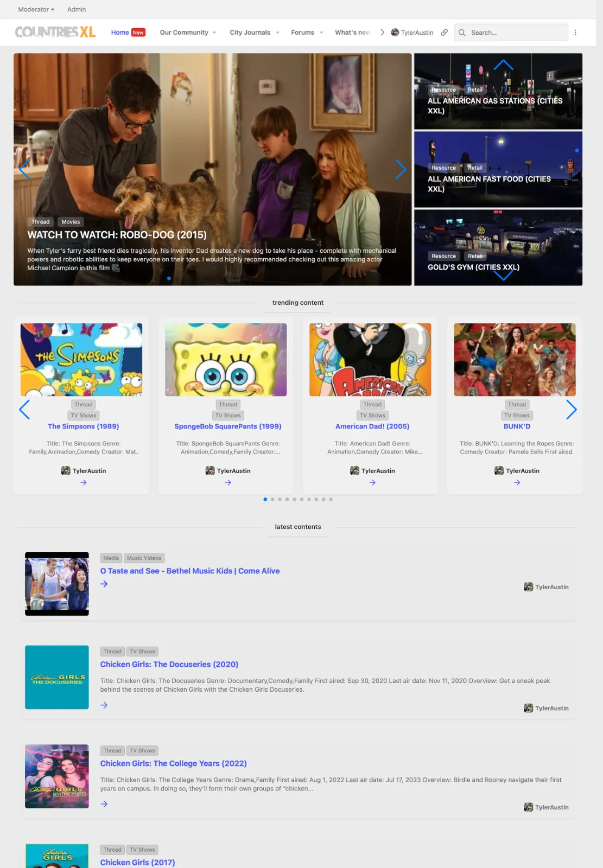Click arrow icon under BUNK'D card
Image resolution: width=603 pixels, height=868 pixels.
pyautogui.click(x=517, y=482)
